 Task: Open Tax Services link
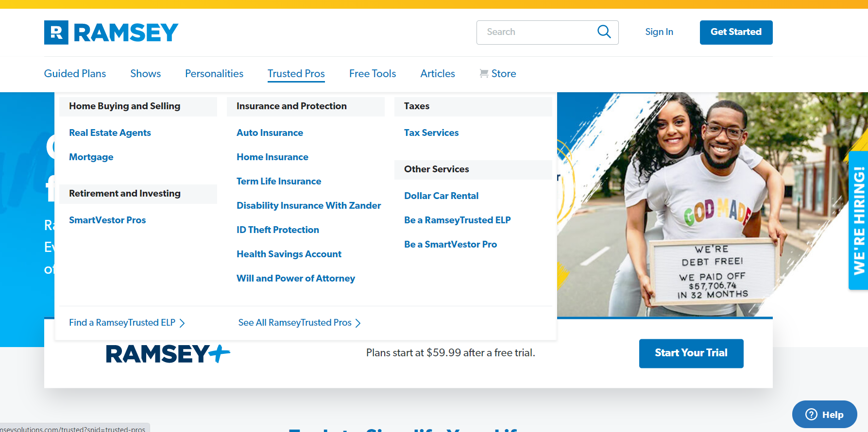tap(431, 133)
